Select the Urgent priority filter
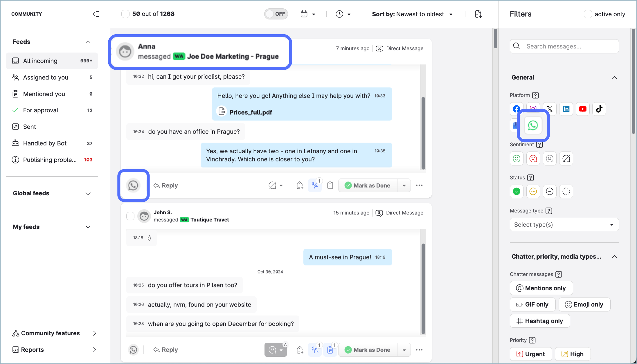The width and height of the screenshot is (637, 364). pos(530,354)
